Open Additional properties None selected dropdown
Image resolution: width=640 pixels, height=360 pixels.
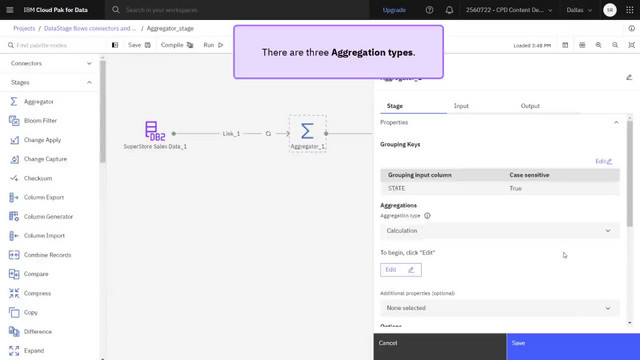click(x=500, y=308)
